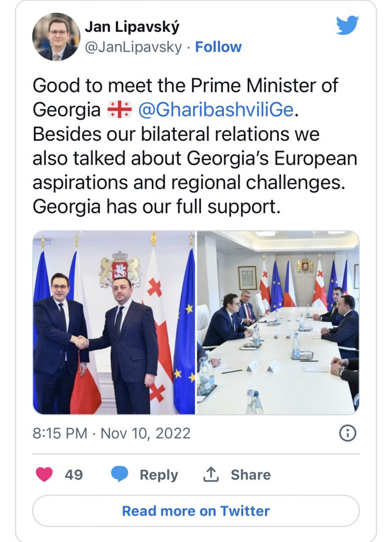The height and width of the screenshot is (542, 392).
Task: Click the 'Good to meet the Prime Minister' line
Action: click(185, 85)
